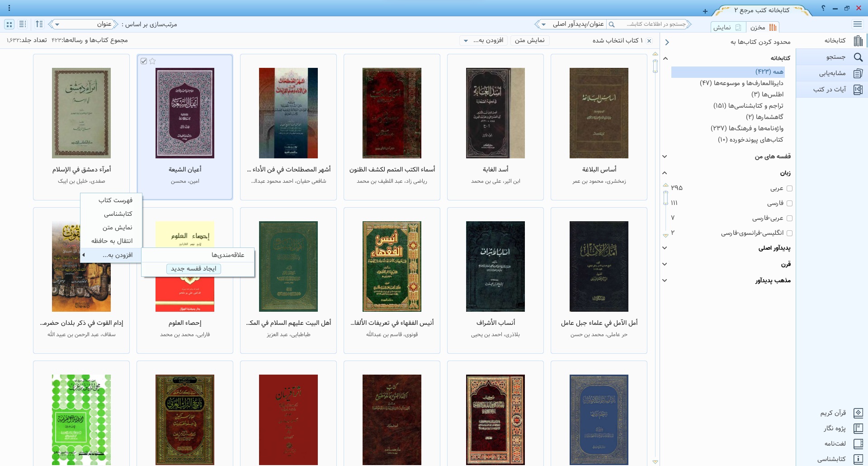Open لغتنامه dictionary sidebar icon
Image resolution: width=868 pixels, height=466 pixels.
pyautogui.click(x=858, y=444)
